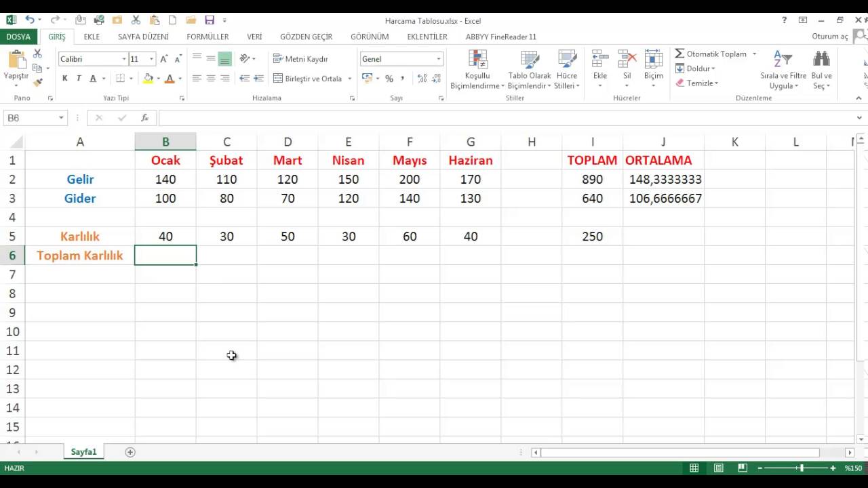Viewport: 868px width, 488px height.
Task: Toggle Metni Kaydır text wrapping
Action: point(300,59)
